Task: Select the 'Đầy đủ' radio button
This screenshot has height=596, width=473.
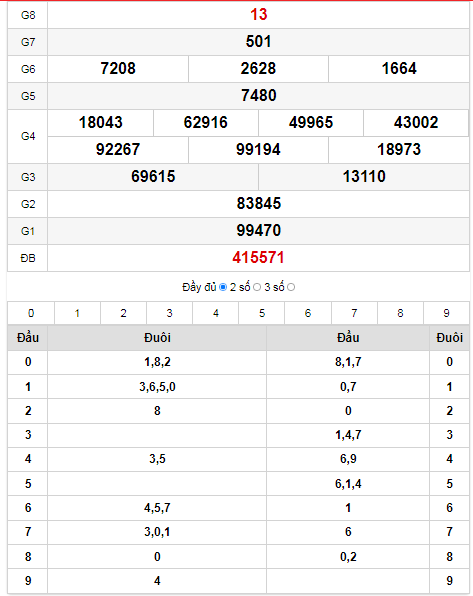Action: pyautogui.click(x=223, y=287)
